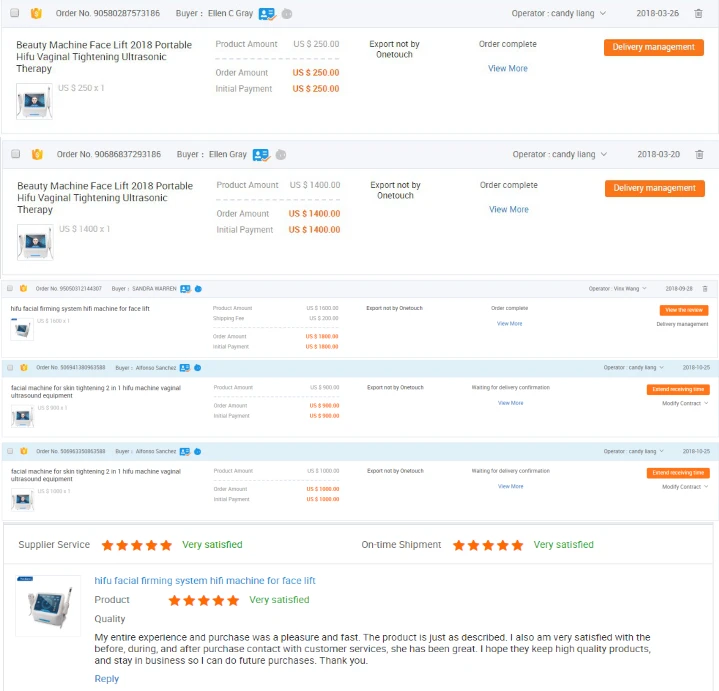Expand operator dropdown on order 500963350863588

(662, 451)
